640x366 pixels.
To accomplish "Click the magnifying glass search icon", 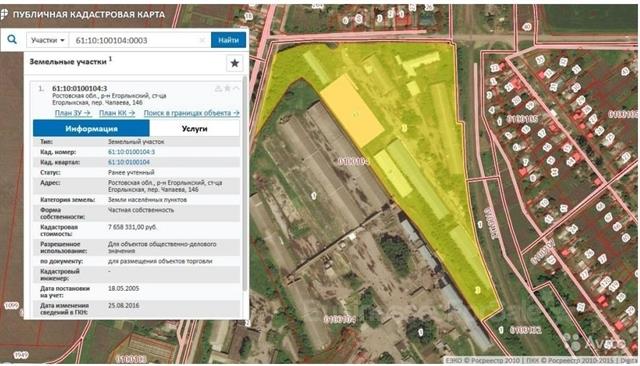I will click(x=12, y=40).
